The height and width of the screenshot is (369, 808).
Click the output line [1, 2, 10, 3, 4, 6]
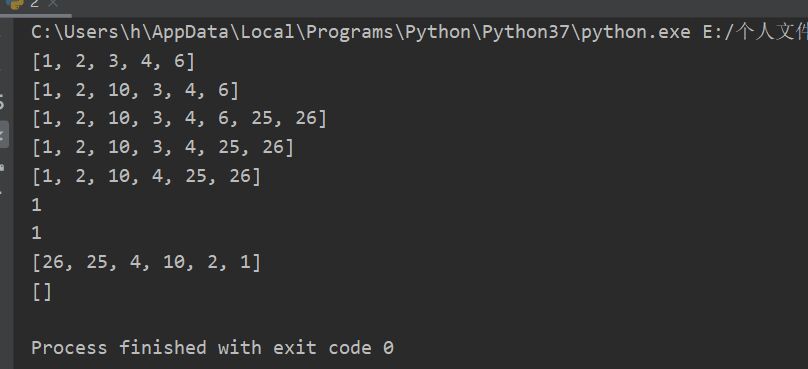[x=136, y=90]
